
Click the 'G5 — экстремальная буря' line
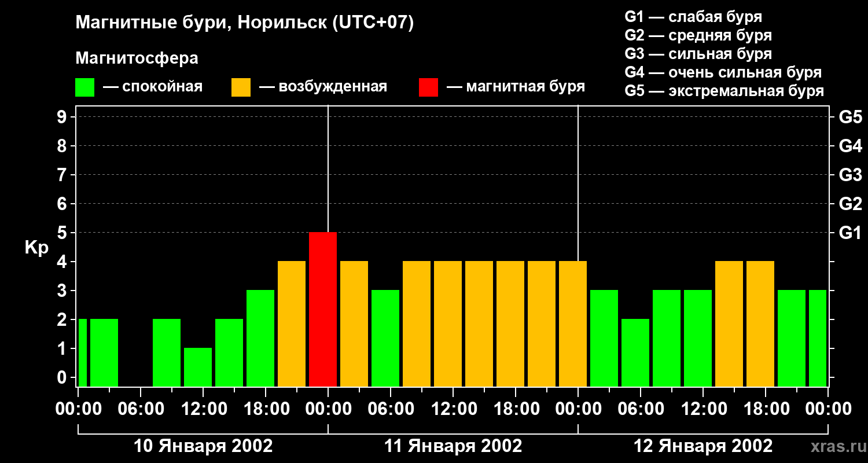click(x=724, y=91)
